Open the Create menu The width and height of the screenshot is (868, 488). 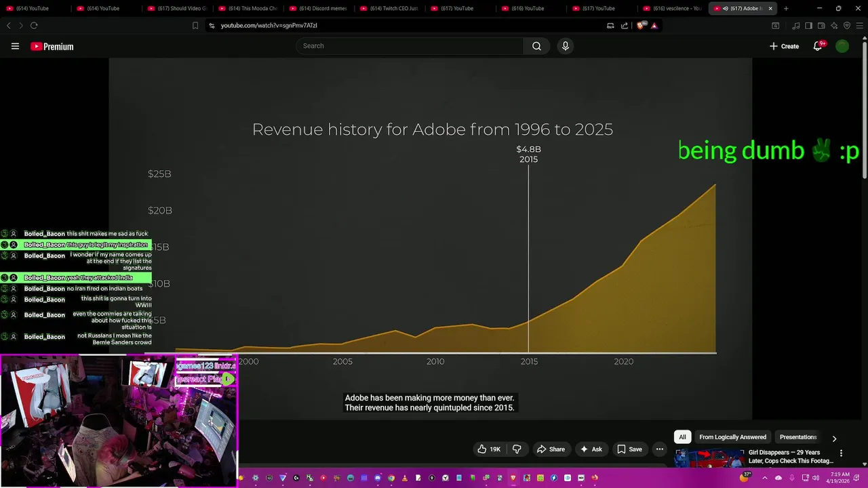(785, 46)
